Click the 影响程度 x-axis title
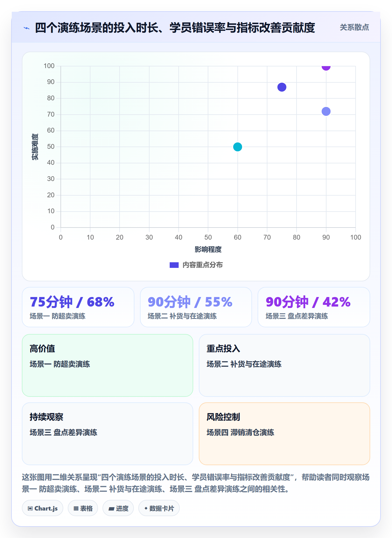Viewport: 392px width, 538px height. 208,249
